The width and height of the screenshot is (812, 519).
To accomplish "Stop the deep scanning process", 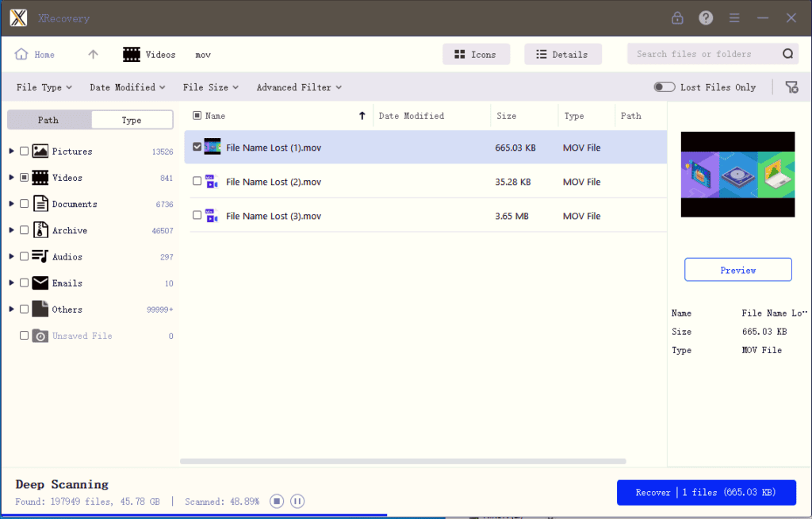I will (x=277, y=501).
